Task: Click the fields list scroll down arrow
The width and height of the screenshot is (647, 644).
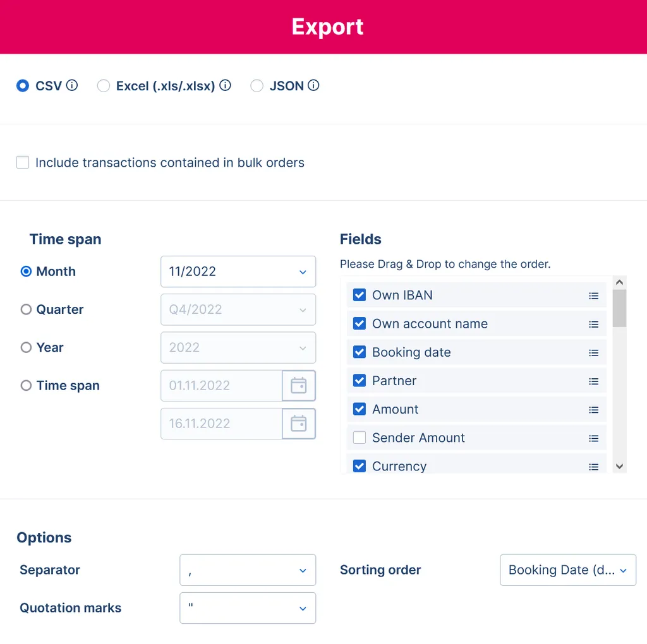Action: click(619, 467)
